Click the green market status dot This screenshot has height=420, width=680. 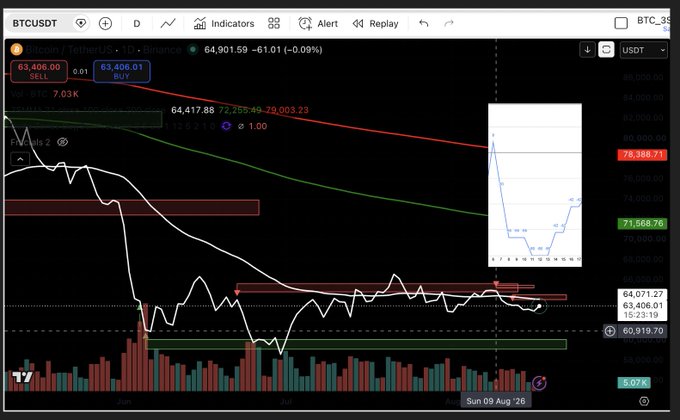click(193, 49)
